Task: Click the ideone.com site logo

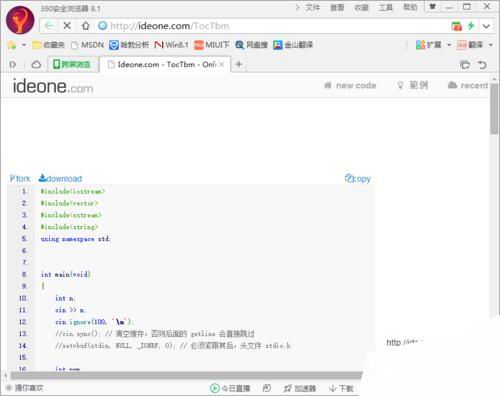Action: (x=53, y=86)
